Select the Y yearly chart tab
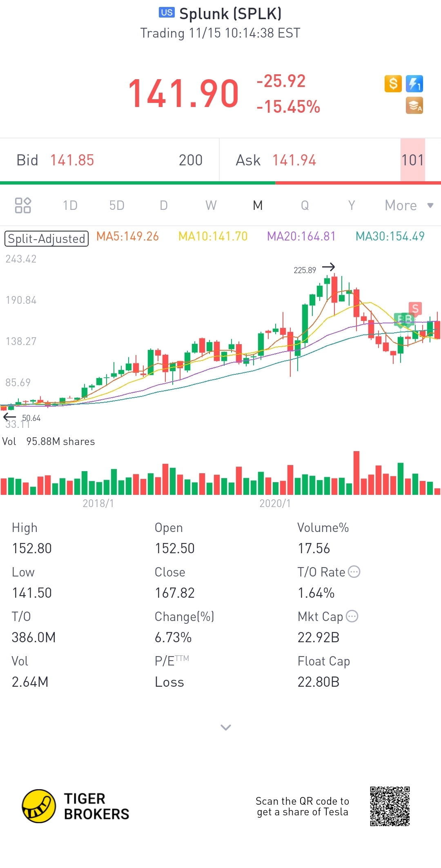The width and height of the screenshot is (441, 868). click(x=352, y=205)
